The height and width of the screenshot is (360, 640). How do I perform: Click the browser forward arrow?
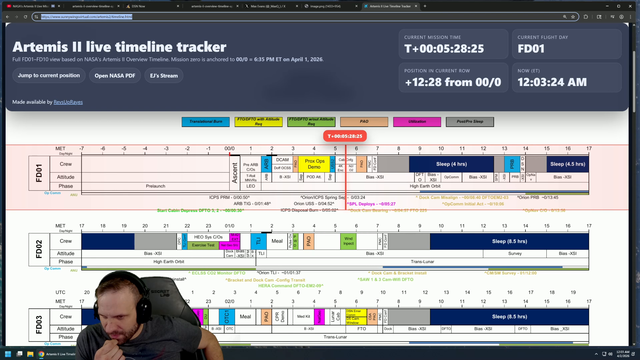[16, 17]
